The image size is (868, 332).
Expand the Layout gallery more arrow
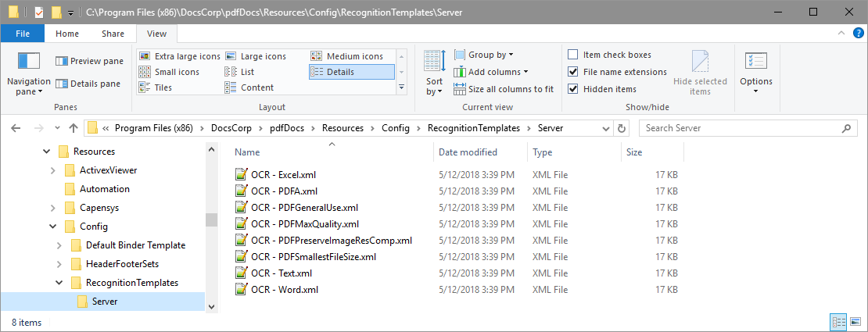402,87
